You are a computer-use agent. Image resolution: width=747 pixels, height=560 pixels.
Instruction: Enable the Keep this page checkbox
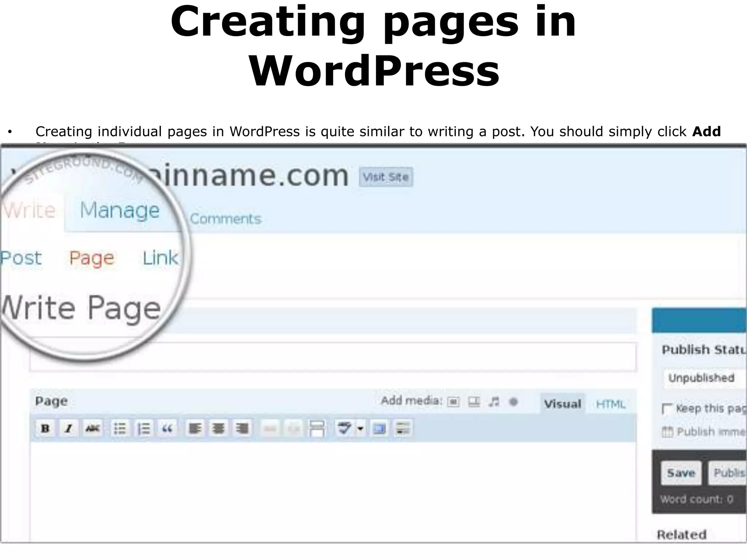[667, 409]
